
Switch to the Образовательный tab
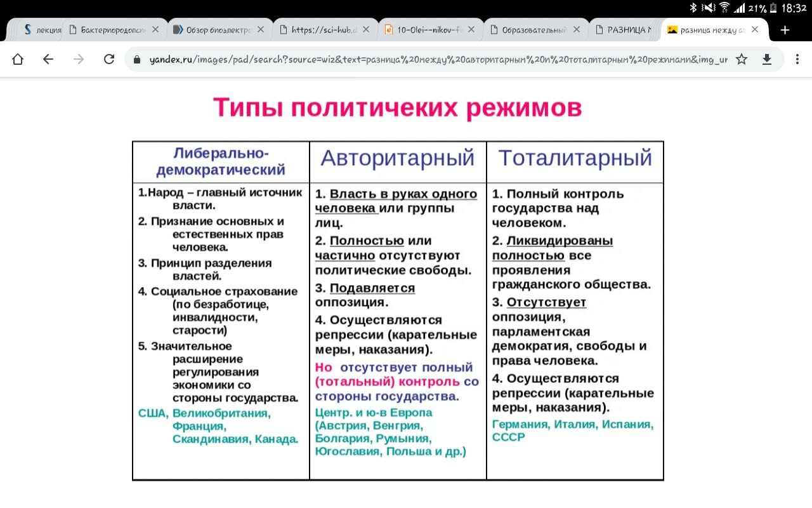coord(528,30)
